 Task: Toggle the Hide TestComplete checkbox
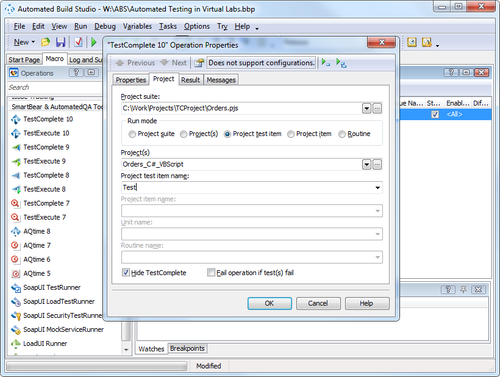click(126, 273)
